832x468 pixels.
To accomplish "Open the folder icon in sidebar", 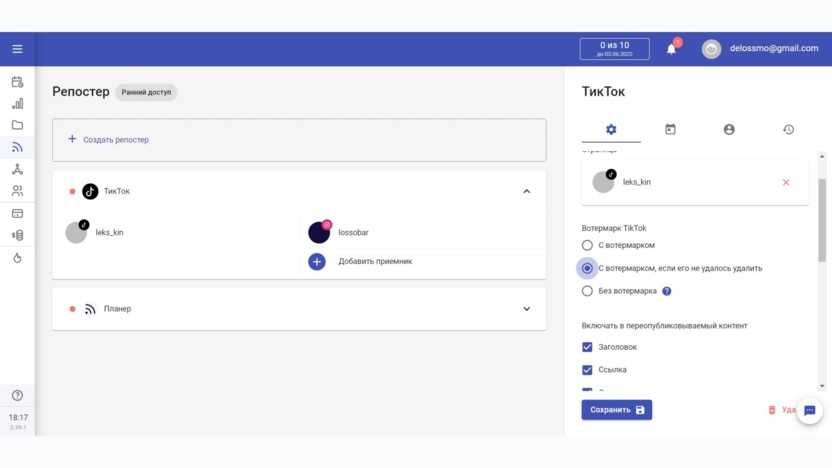I will [x=17, y=125].
